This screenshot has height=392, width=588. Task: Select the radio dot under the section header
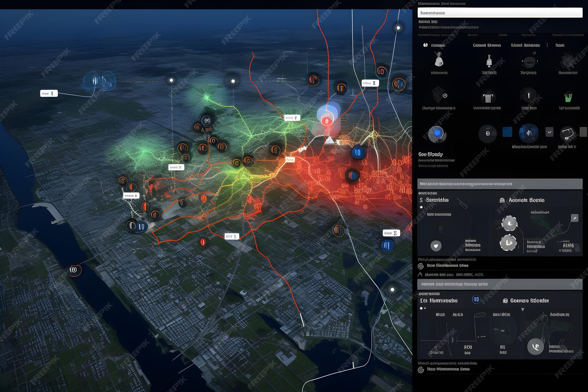(x=422, y=207)
